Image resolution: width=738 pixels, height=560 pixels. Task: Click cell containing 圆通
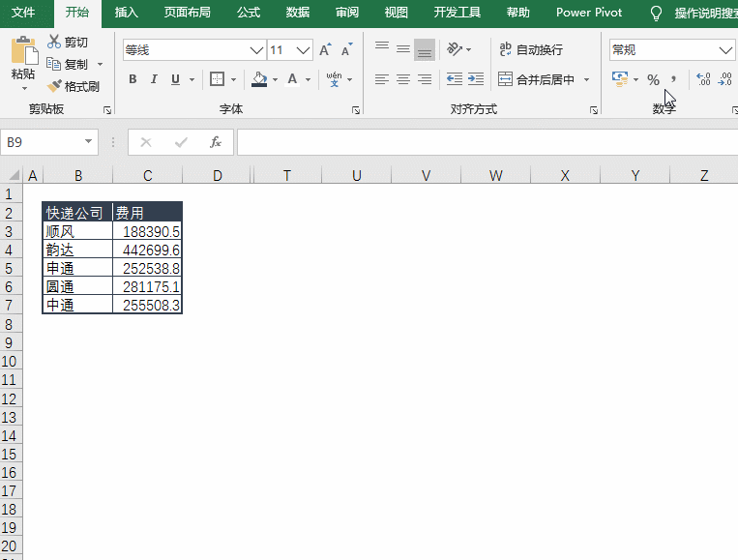pos(77,286)
